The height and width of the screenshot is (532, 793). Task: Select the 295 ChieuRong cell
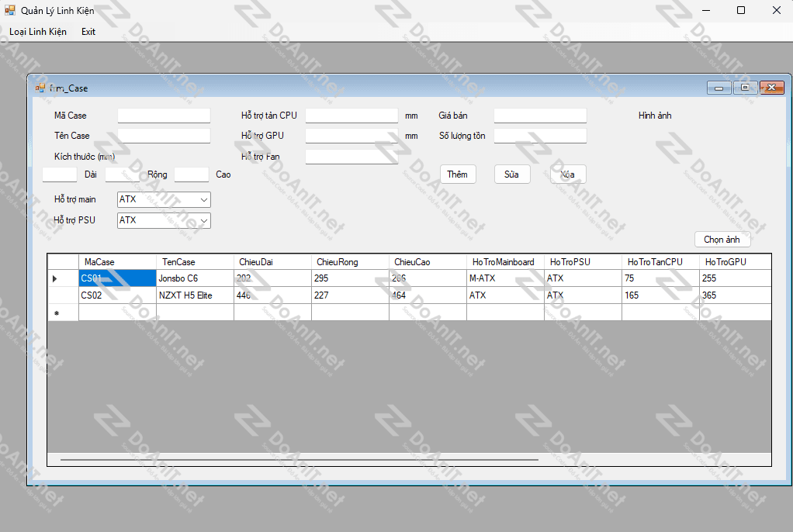click(351, 278)
